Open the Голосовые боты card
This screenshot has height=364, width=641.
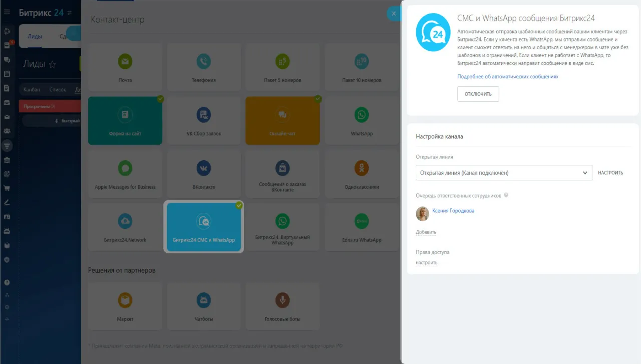[283, 306]
